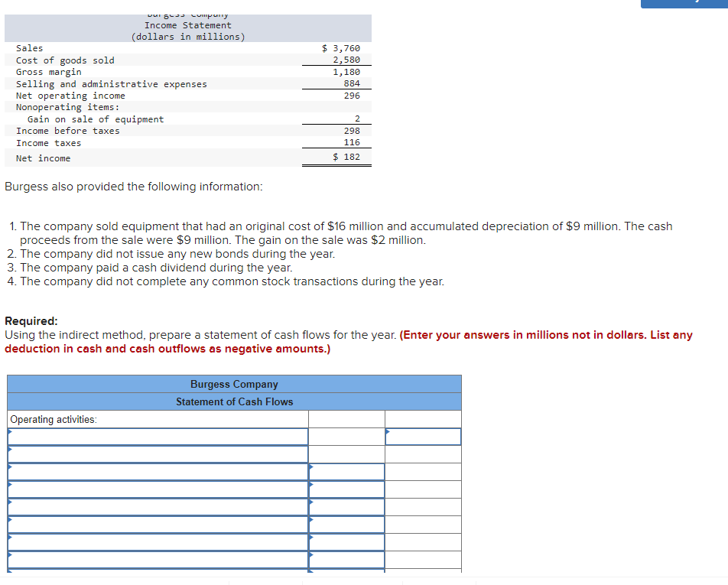Click the gross margin value '1,180'
728x585 pixels.
click(346, 72)
